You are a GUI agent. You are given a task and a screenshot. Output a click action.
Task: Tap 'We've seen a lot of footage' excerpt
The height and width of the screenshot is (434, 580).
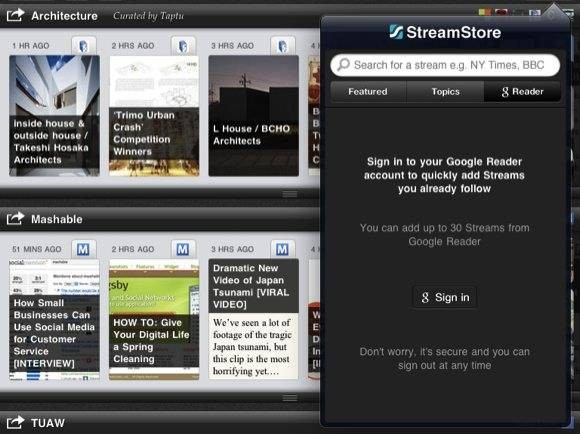point(253,347)
